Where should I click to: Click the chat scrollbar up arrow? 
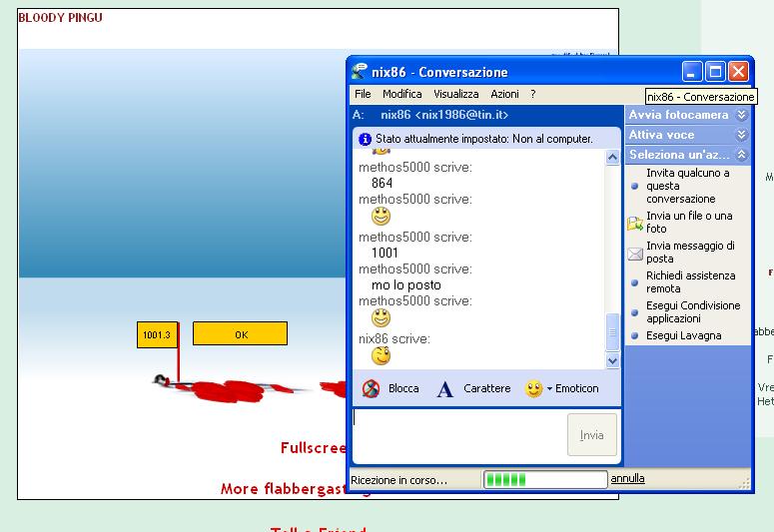coord(612,158)
